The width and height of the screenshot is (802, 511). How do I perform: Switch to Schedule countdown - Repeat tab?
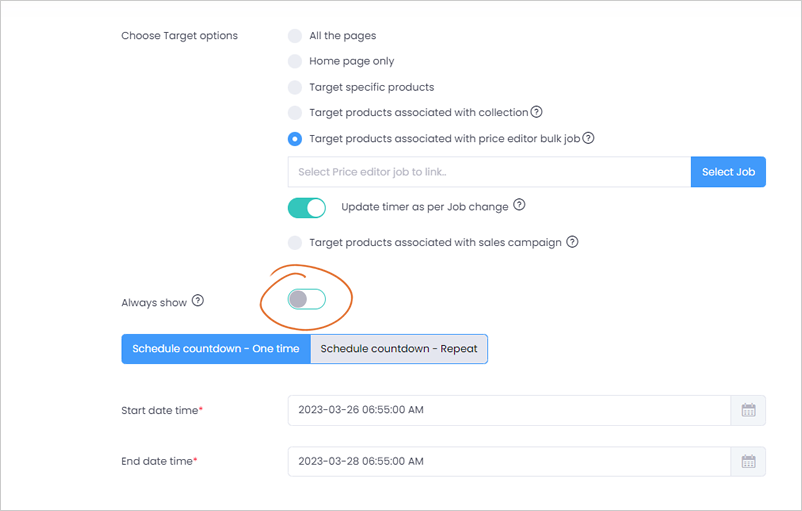click(399, 349)
